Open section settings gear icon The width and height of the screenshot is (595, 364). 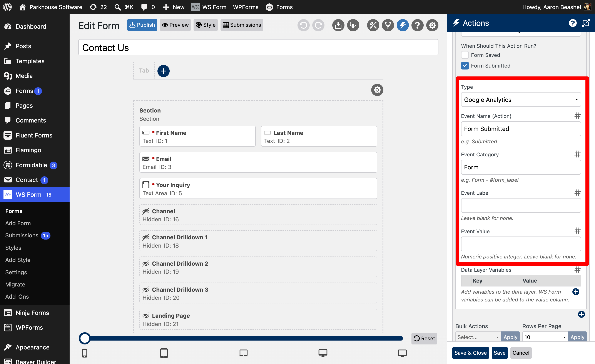pyautogui.click(x=377, y=90)
